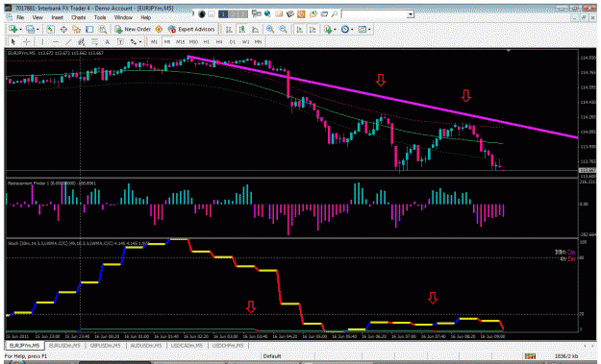This screenshot has width=601, height=364.
Task: Zoom in on the chart
Action: point(270,29)
